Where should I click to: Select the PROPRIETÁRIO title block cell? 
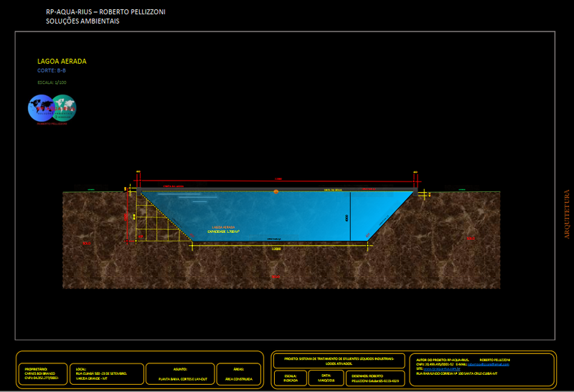coord(43,373)
